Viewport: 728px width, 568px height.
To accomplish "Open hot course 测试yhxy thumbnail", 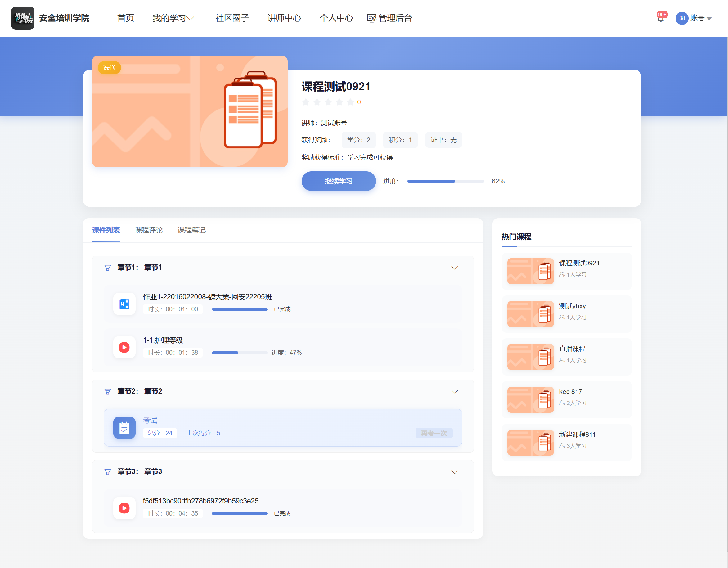I will coord(530,314).
